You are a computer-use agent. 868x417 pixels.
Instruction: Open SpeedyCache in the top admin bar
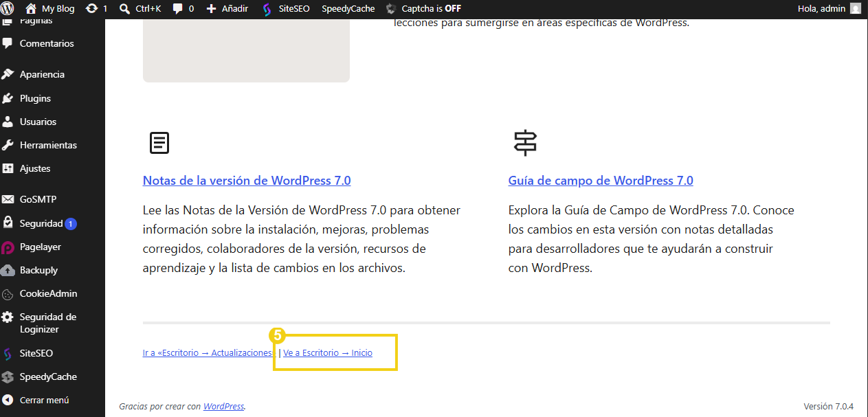(x=348, y=9)
